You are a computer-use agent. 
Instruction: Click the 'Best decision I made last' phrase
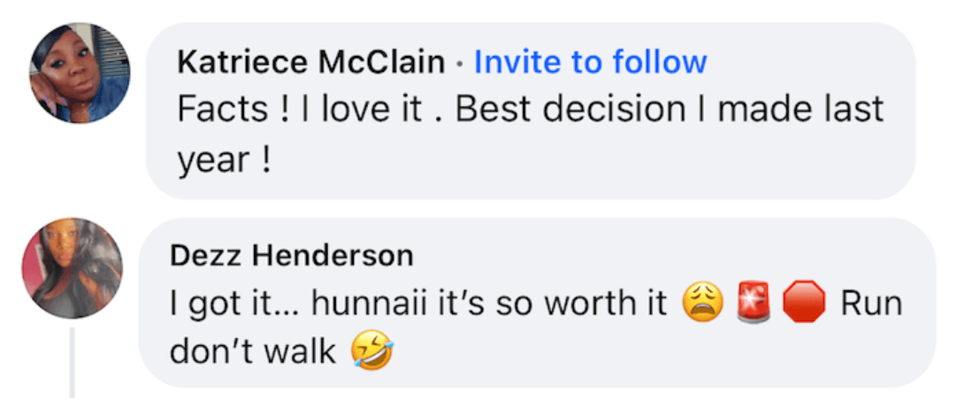(x=670, y=110)
